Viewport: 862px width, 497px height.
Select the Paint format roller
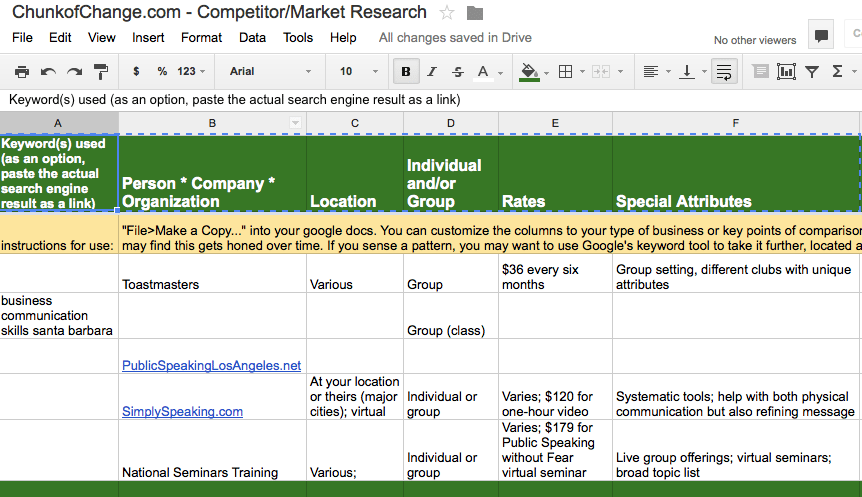(x=101, y=71)
